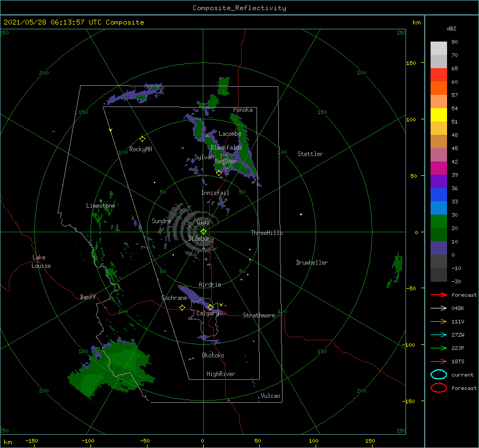
Task: Click the Okotoks town label
Action: tap(213, 355)
